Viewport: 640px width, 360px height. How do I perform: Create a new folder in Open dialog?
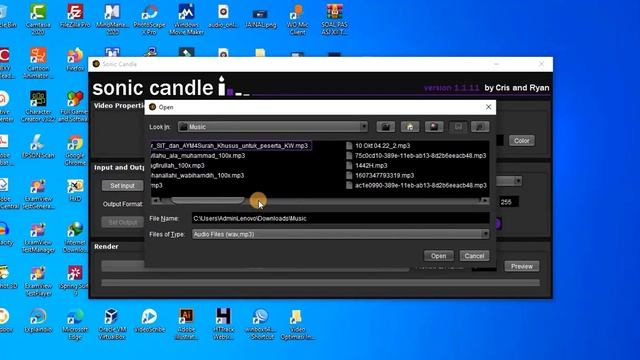point(434,127)
